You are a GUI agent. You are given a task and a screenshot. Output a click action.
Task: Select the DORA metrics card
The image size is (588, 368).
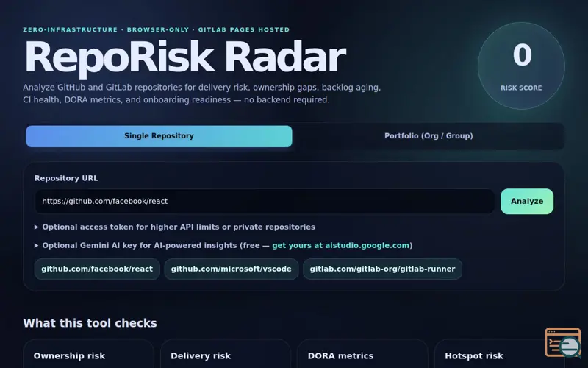(362, 355)
